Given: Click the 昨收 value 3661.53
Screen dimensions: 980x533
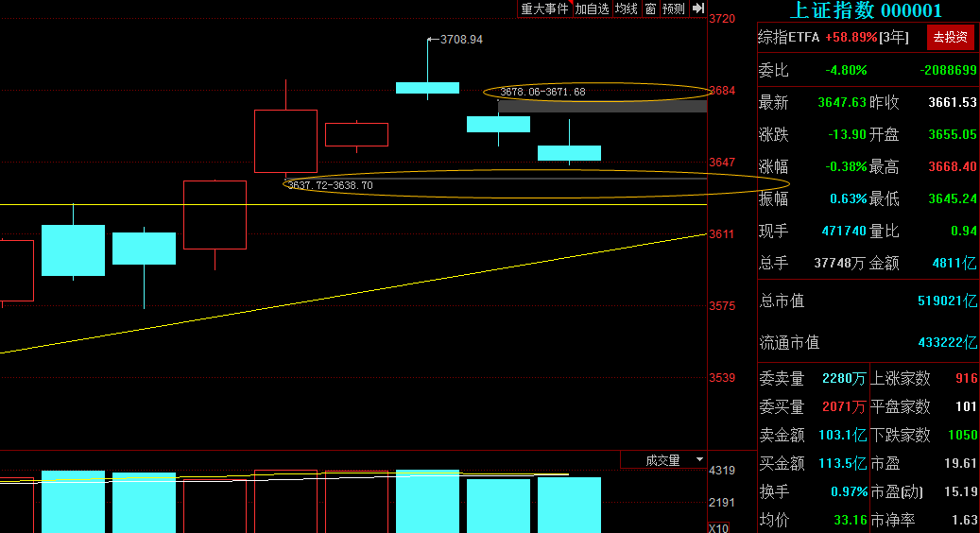Looking at the screenshot, I should pos(952,102).
